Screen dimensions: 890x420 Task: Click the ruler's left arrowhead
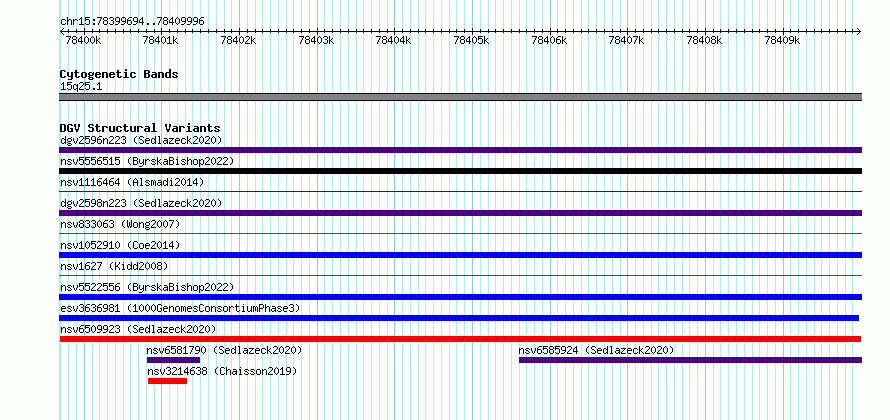coord(62,31)
